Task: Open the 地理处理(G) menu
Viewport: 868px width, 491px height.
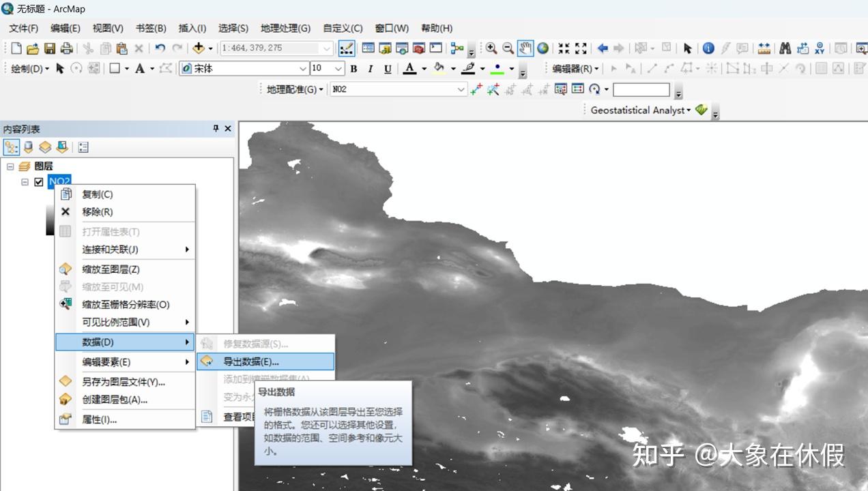Action: [287, 28]
